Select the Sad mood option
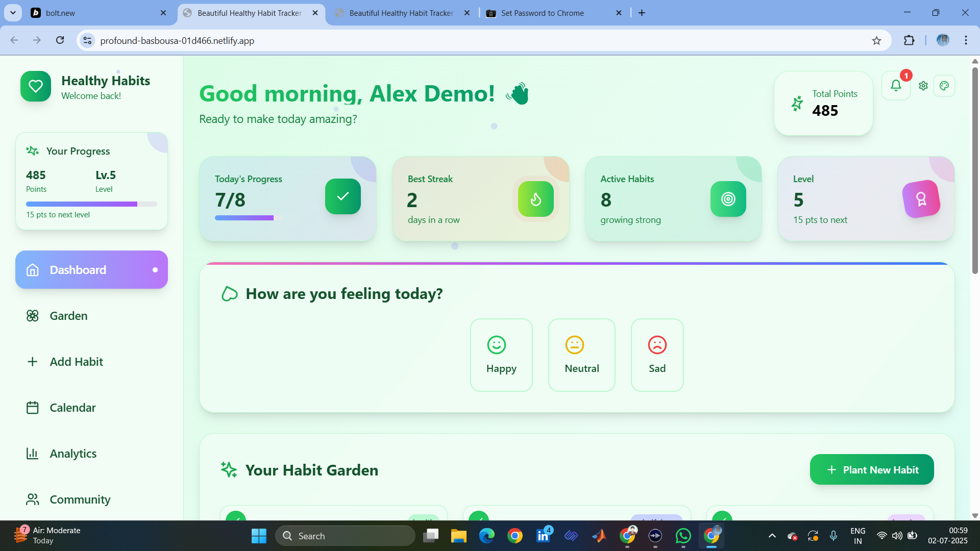980x551 pixels. [x=657, y=355]
